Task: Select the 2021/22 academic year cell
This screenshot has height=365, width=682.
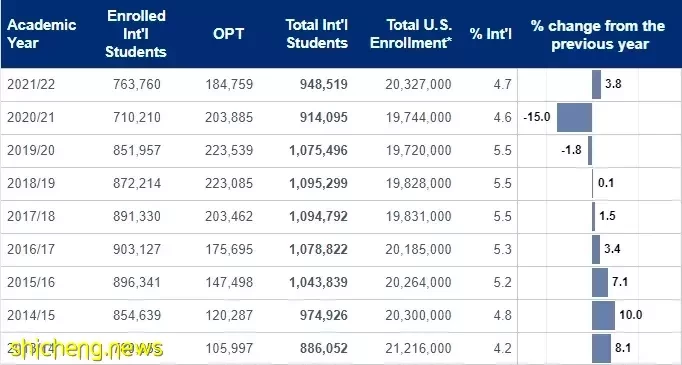Action: pos(31,84)
